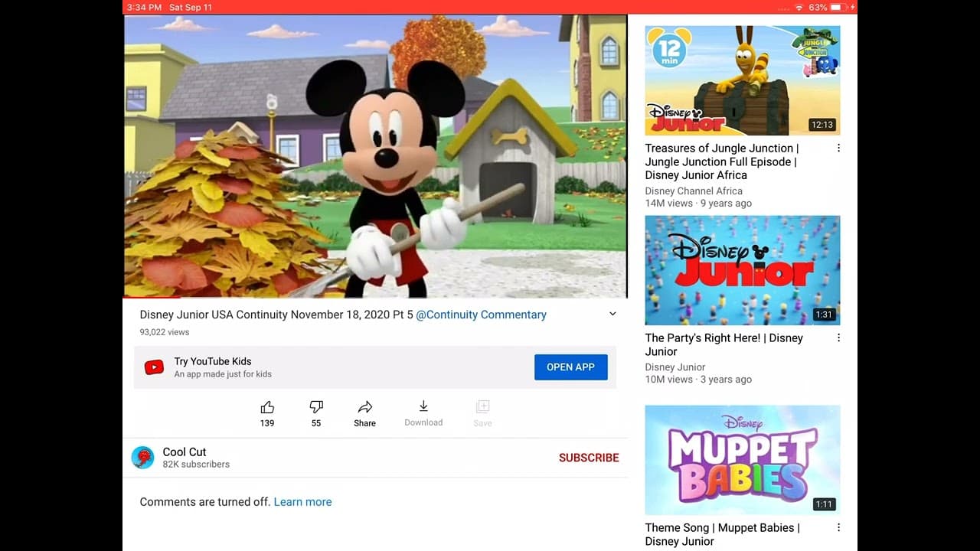The width and height of the screenshot is (980, 551).
Task: Open Cool Cut channel avatar
Action: click(x=143, y=458)
